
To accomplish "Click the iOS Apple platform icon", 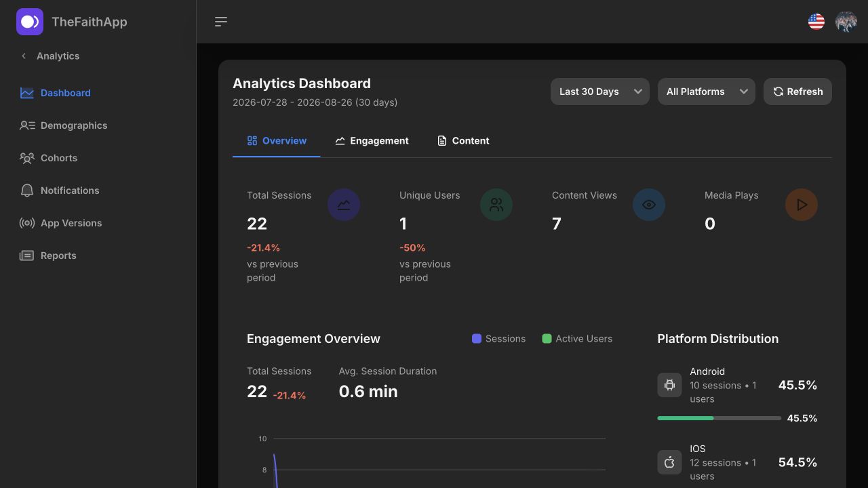I will [x=669, y=462].
